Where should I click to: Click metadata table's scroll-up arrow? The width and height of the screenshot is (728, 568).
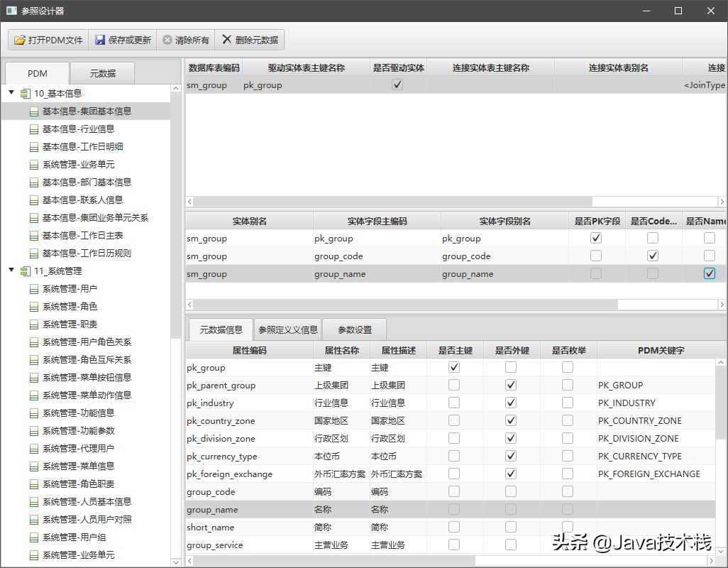pyautogui.click(x=720, y=362)
